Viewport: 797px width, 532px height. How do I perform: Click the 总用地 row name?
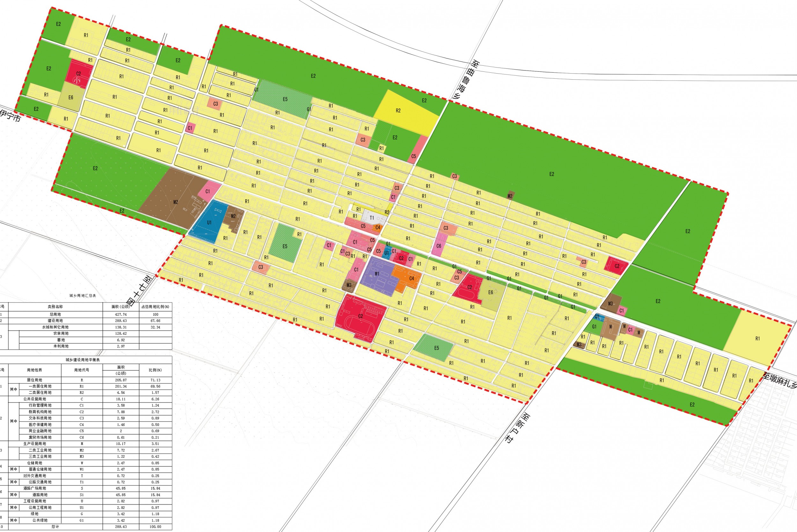55,315
